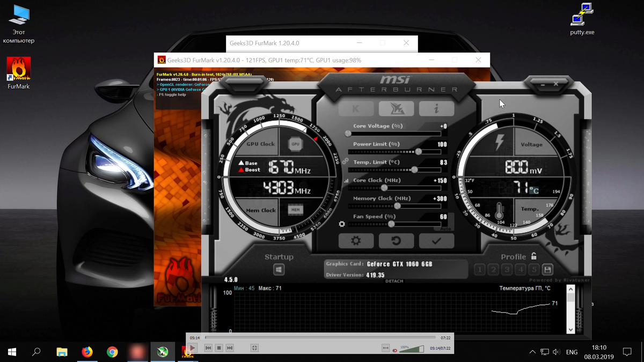Screen dimensions: 644x362
Task: Click the Kombustor K button in Afterburner
Action: click(356, 108)
